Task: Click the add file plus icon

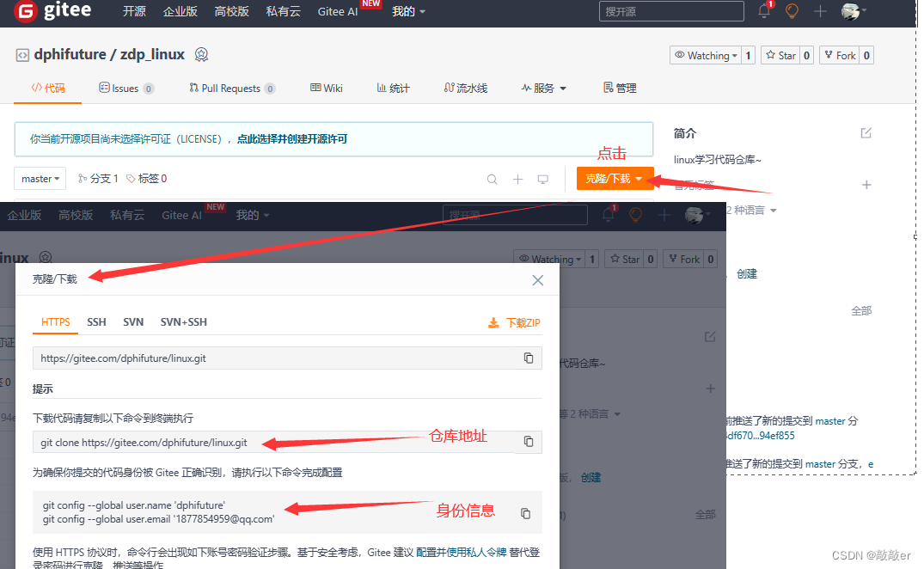Action: coord(517,179)
